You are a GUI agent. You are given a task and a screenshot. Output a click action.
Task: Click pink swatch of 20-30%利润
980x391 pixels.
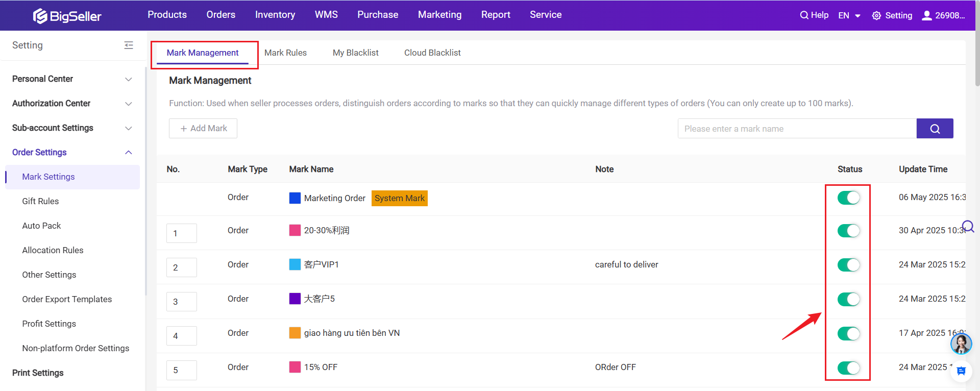[x=295, y=230]
